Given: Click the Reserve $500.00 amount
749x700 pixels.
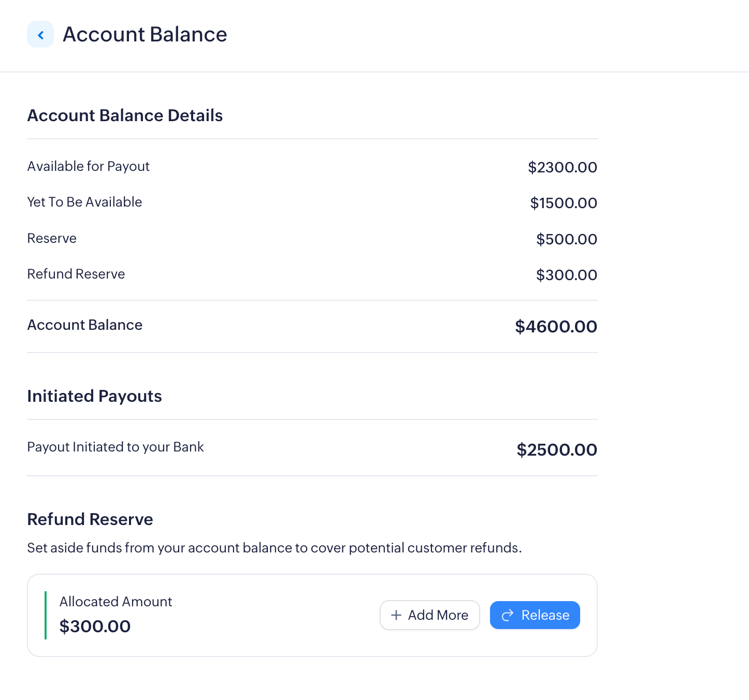Looking at the screenshot, I should click(x=566, y=239).
